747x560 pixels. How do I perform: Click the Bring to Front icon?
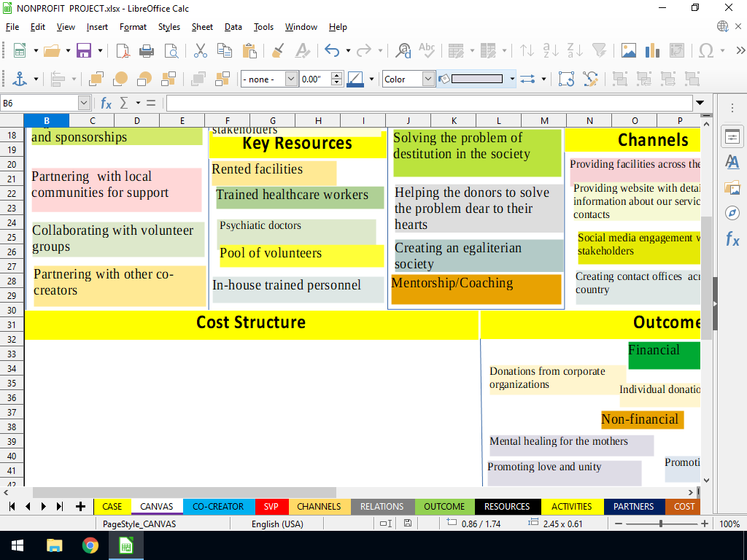96,79
